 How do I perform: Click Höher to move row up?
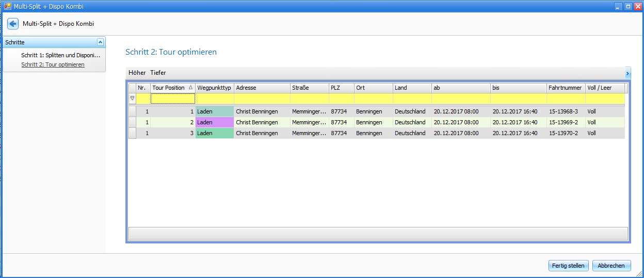137,73
